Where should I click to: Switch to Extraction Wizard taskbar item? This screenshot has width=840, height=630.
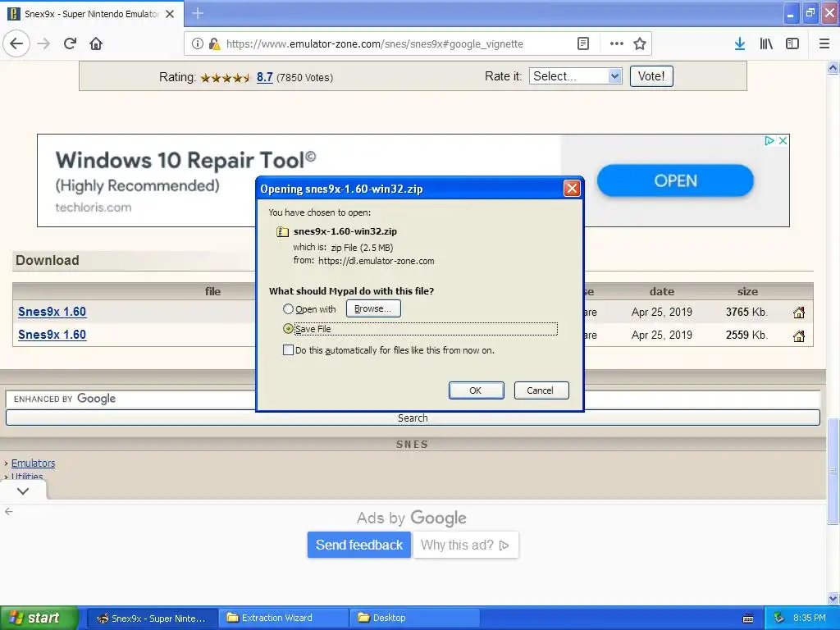(x=283, y=619)
